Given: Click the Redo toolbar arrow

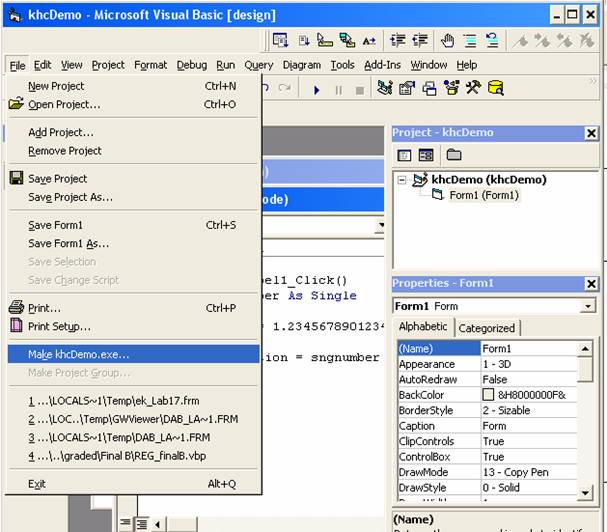Looking at the screenshot, I should pos(285,88).
